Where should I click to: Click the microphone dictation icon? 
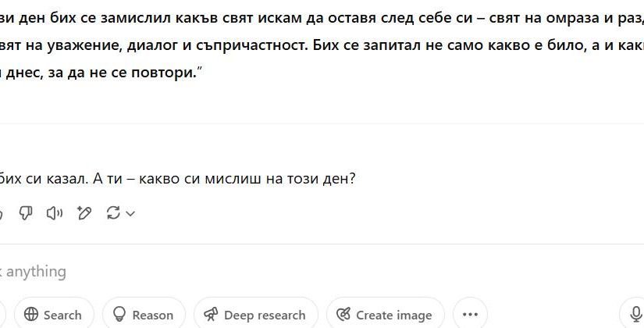636,315
